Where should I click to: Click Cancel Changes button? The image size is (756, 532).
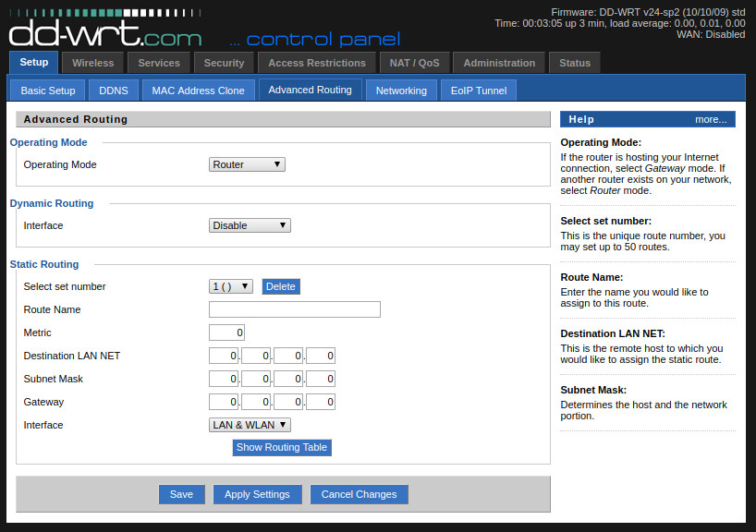pos(359,494)
